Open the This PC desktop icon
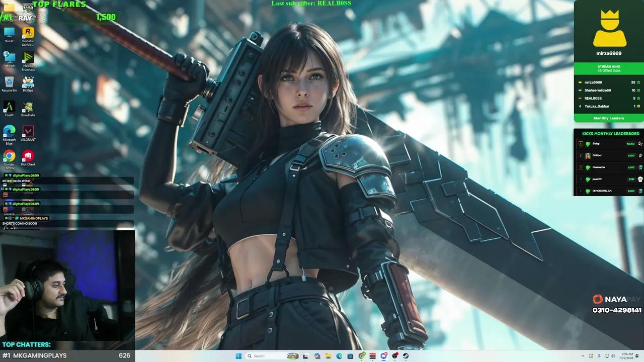Viewport: 644px width, 362px height. pos(9,35)
